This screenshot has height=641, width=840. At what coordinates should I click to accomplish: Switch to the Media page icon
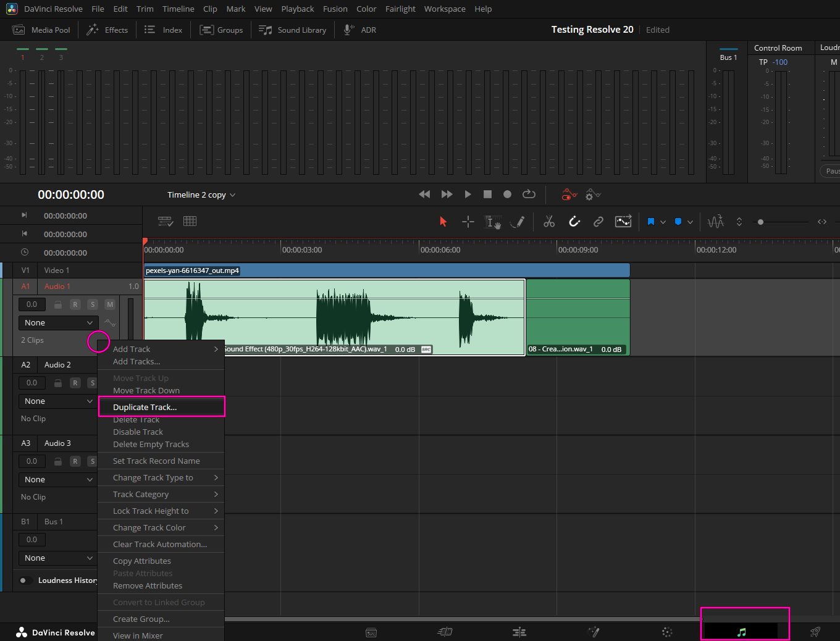[x=371, y=632]
